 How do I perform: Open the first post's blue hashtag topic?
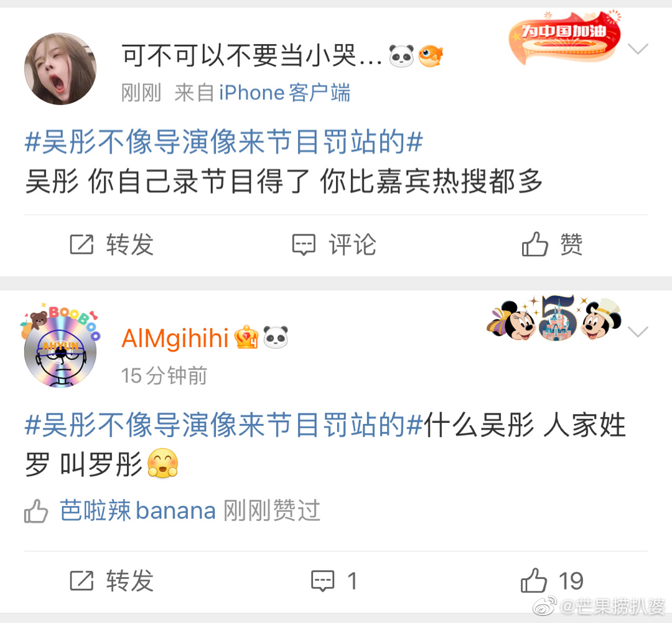224,142
